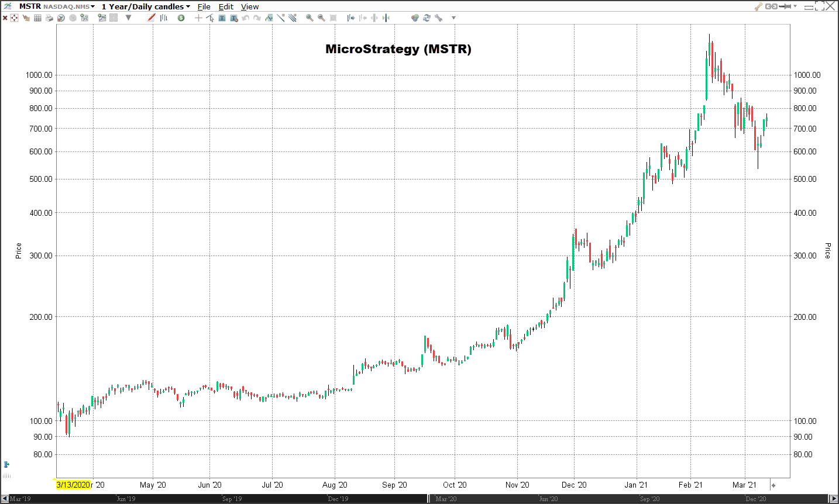Click the 200.00 label on left price axis
This screenshot has width=839, height=504.
pyautogui.click(x=41, y=317)
